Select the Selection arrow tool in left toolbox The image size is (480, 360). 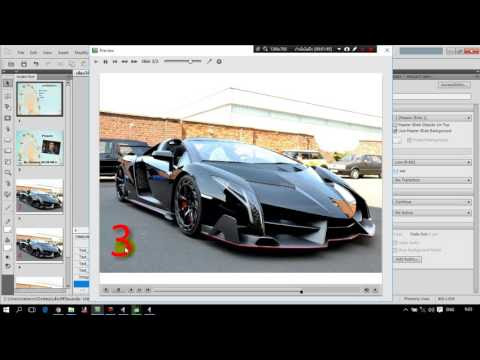tap(7, 83)
